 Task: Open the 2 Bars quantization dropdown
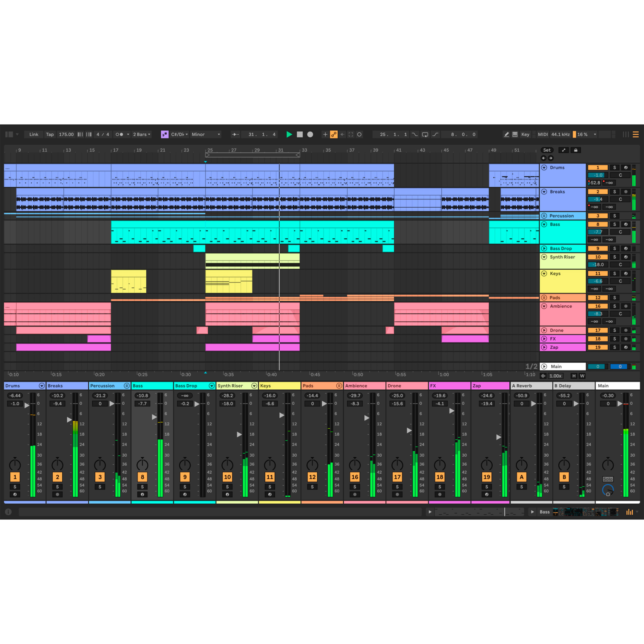pyautogui.click(x=141, y=134)
